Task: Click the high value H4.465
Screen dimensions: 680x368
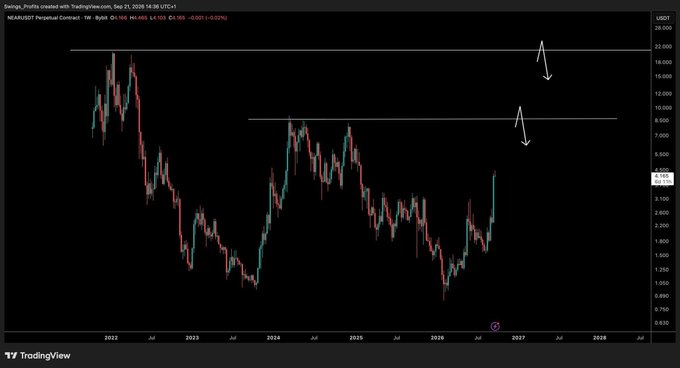Action: tap(138, 18)
